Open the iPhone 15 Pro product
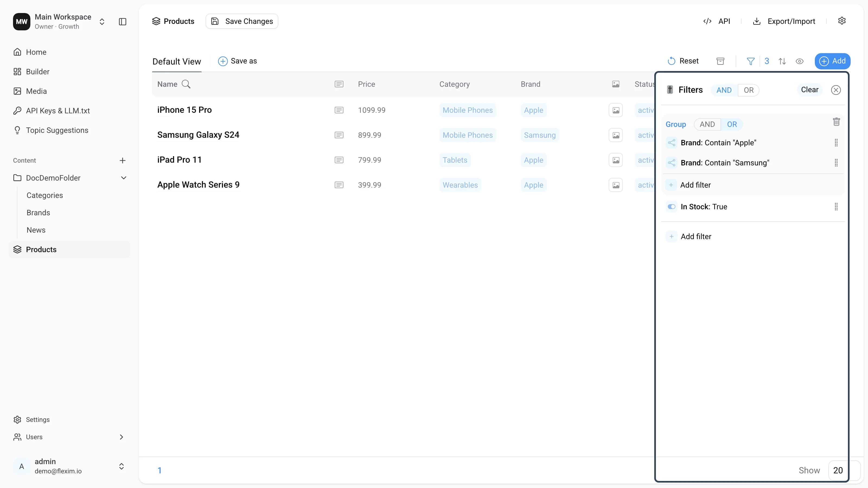Screen dimensions: 868x488 pos(184,110)
